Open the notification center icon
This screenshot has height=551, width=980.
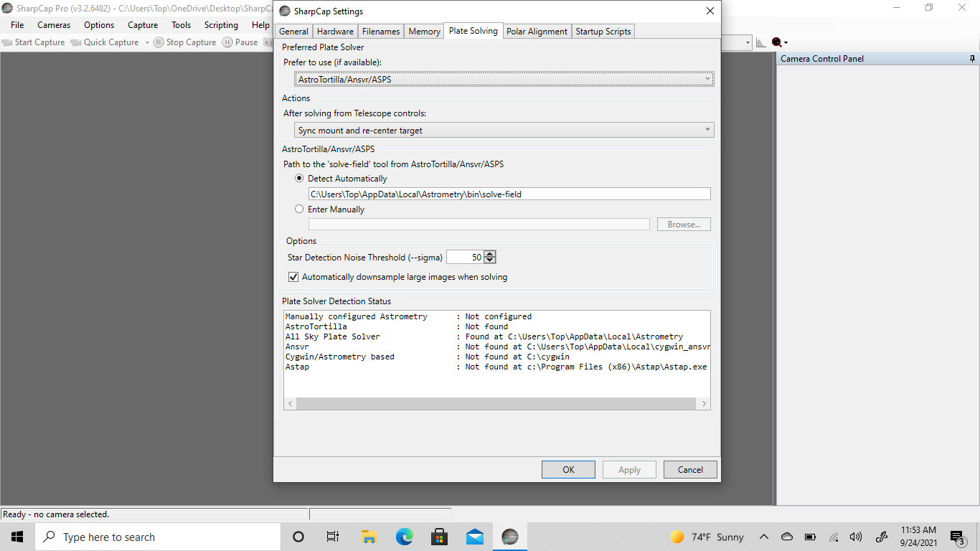(x=957, y=537)
